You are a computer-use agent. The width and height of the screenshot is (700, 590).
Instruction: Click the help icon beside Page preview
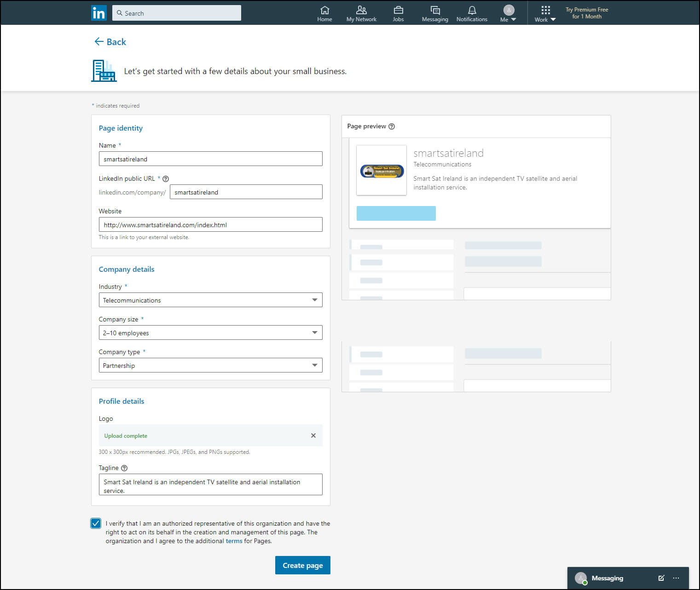(392, 126)
